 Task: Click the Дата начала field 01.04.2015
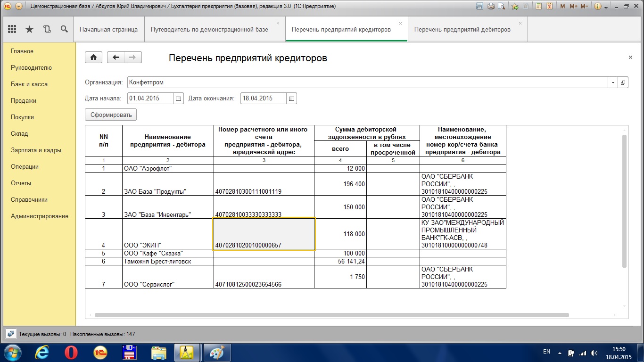click(150, 99)
